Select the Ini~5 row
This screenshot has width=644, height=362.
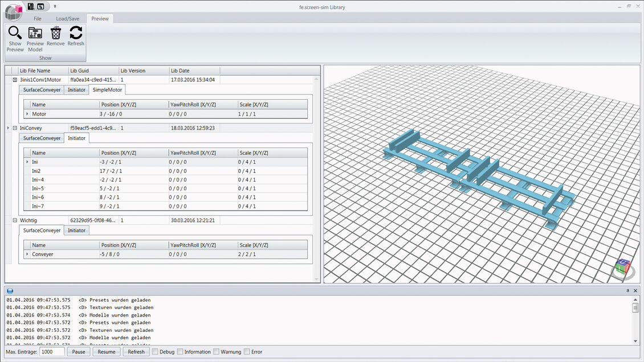point(165,188)
